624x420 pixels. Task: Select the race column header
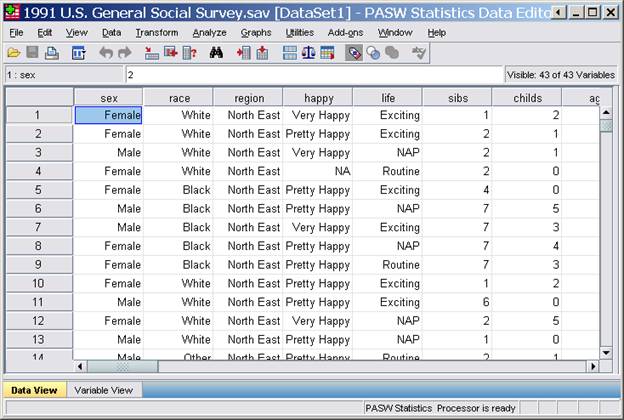point(179,98)
